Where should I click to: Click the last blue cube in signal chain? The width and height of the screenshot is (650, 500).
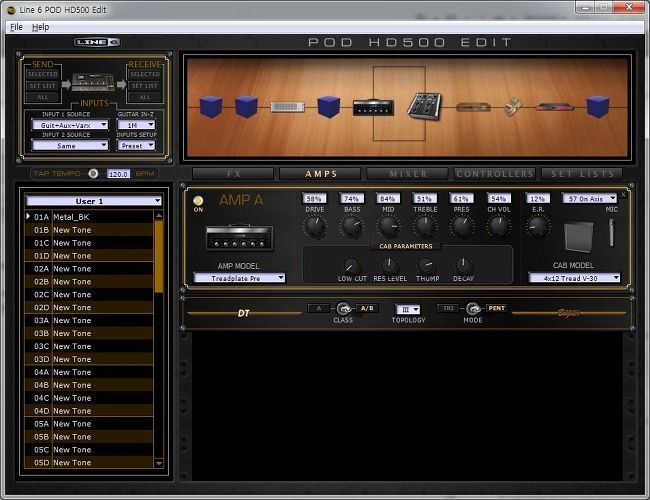(x=598, y=107)
